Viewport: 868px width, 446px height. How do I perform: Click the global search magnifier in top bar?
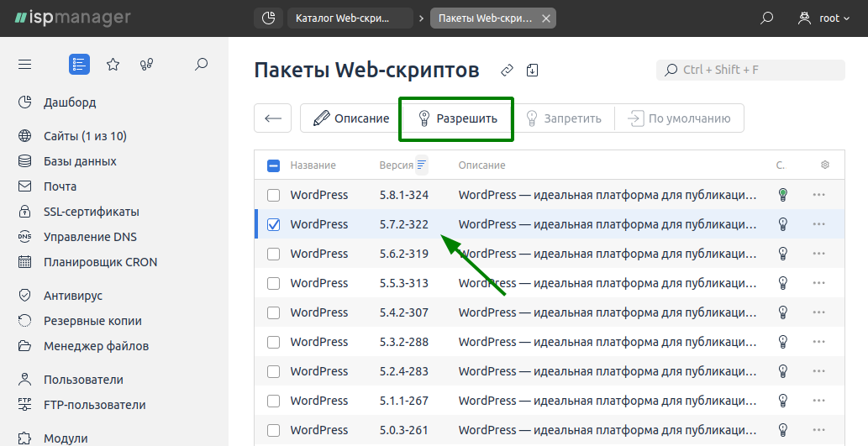[x=766, y=18]
